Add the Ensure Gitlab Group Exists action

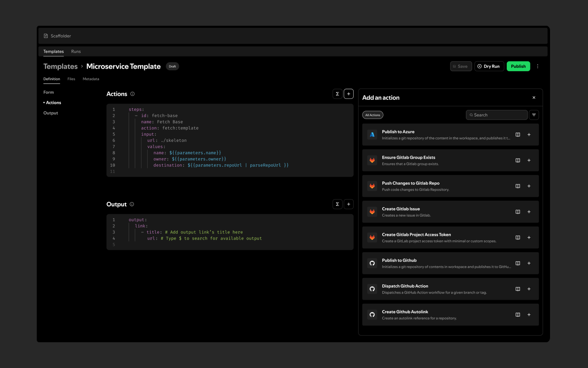tap(529, 160)
